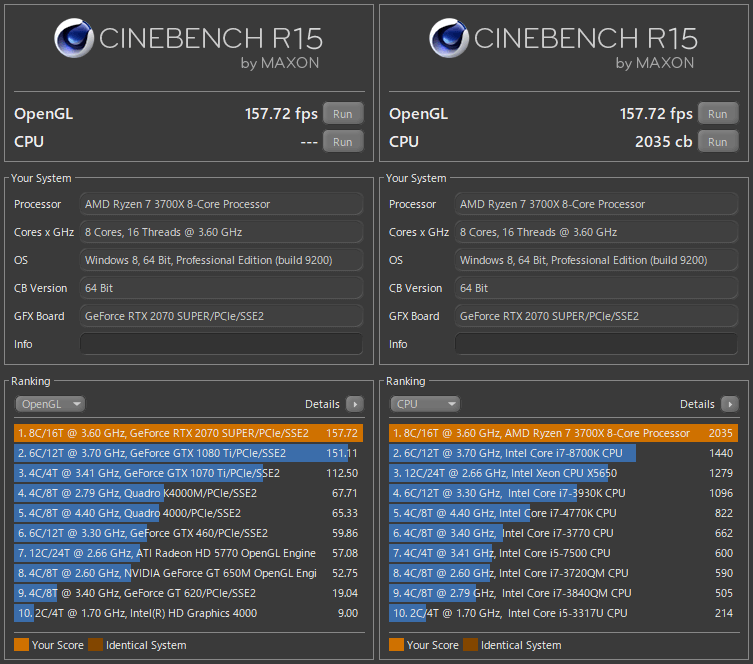Image resolution: width=753 pixels, height=664 pixels.
Task: Click the GFX Board field in the right window
Action: coord(596,316)
